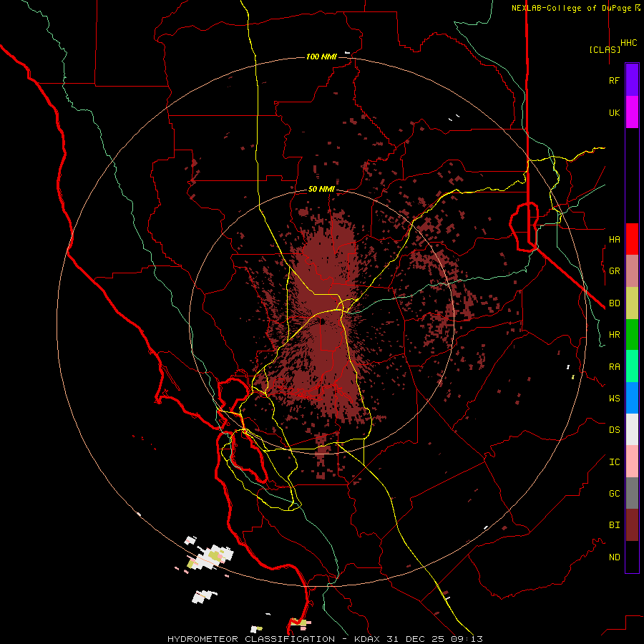Click the IC pink legend swatch

point(632,462)
